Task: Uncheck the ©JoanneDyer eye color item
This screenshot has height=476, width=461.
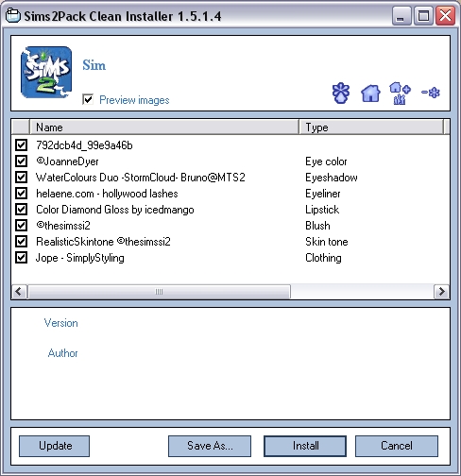Action: pos(22,161)
